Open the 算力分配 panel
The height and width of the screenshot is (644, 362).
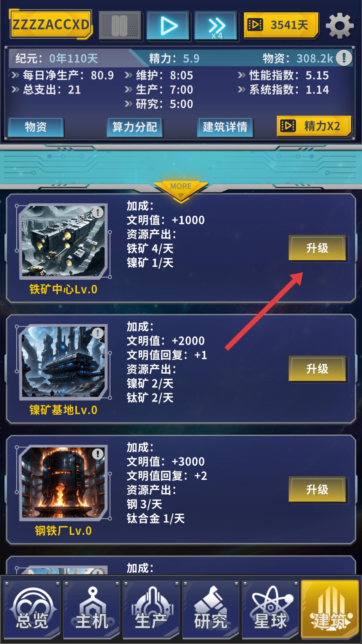click(x=134, y=127)
